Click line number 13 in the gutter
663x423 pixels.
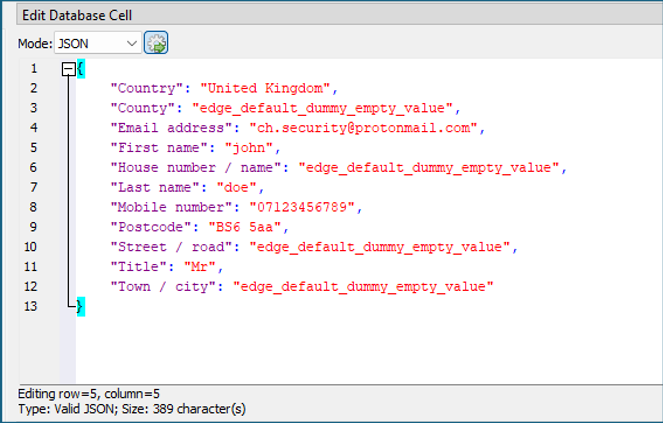(30, 306)
